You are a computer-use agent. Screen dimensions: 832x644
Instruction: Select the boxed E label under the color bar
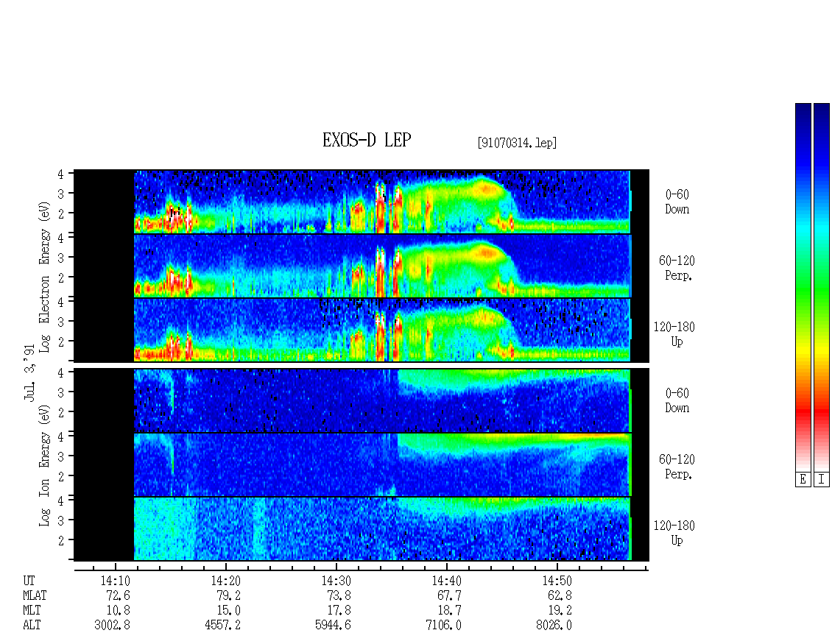803,480
